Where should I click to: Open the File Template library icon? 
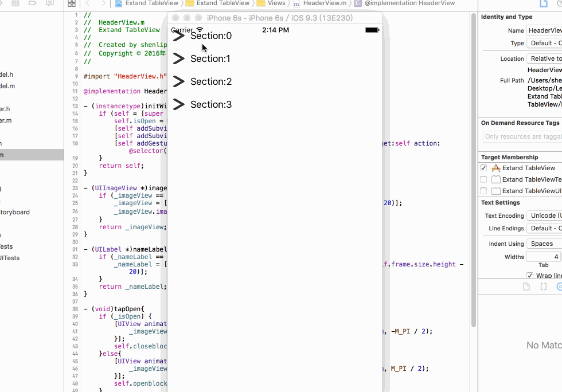coord(526,286)
